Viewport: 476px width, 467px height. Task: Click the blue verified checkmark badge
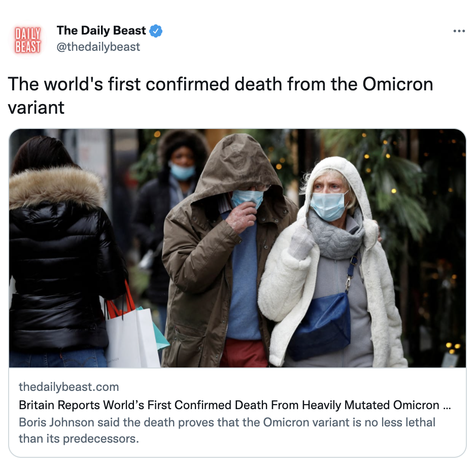[x=156, y=30]
